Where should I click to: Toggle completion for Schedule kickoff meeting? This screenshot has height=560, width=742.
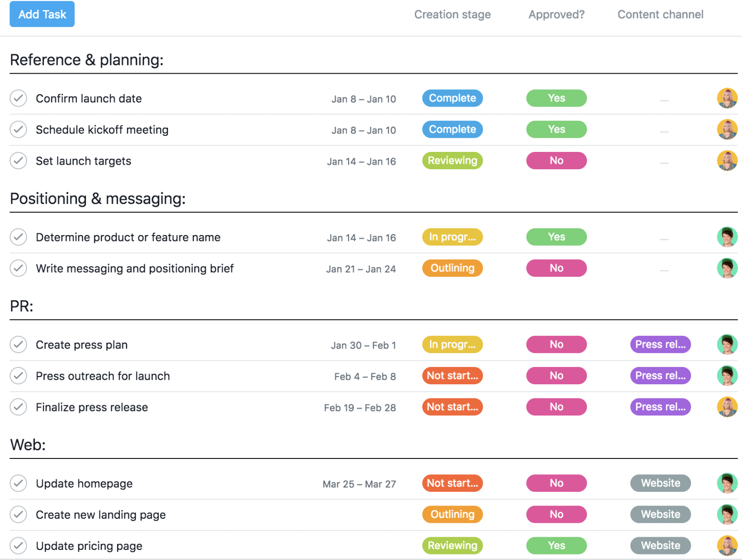coord(18,129)
